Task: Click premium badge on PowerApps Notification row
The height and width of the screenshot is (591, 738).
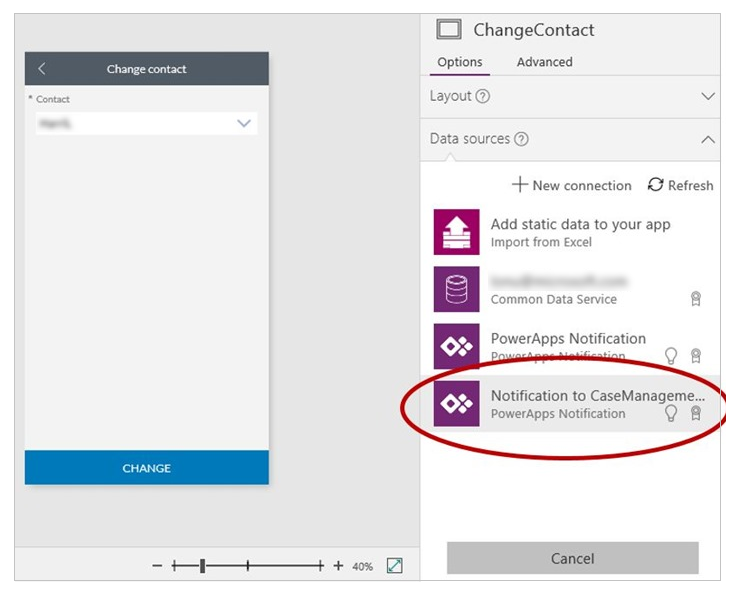Action: (x=696, y=356)
